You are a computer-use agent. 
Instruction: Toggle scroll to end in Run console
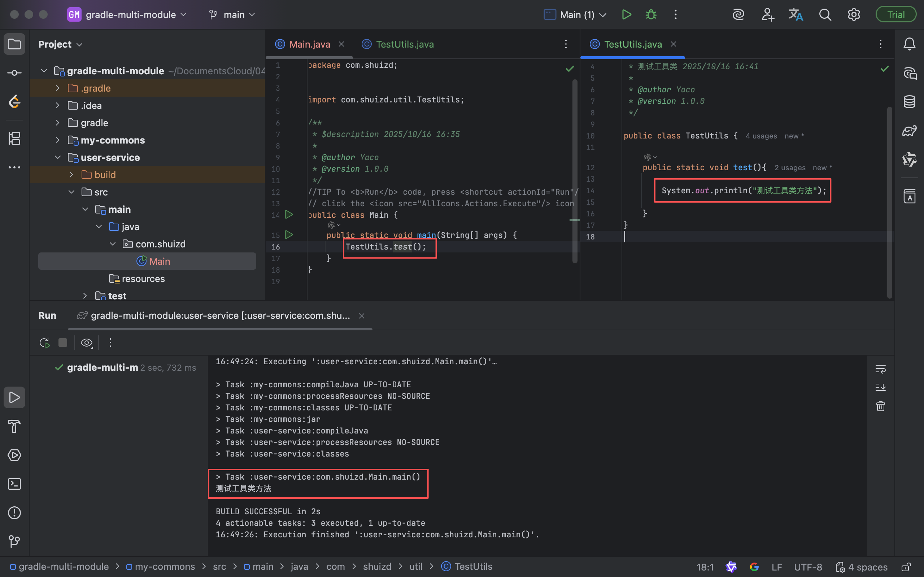(880, 387)
